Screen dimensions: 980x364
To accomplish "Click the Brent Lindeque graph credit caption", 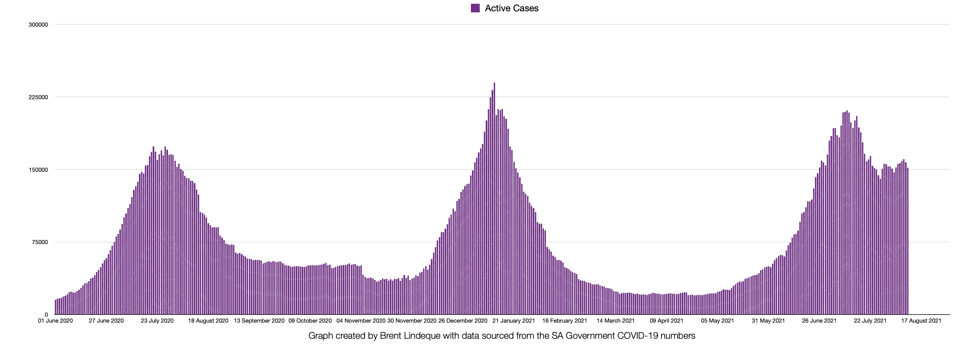I will 502,336.
